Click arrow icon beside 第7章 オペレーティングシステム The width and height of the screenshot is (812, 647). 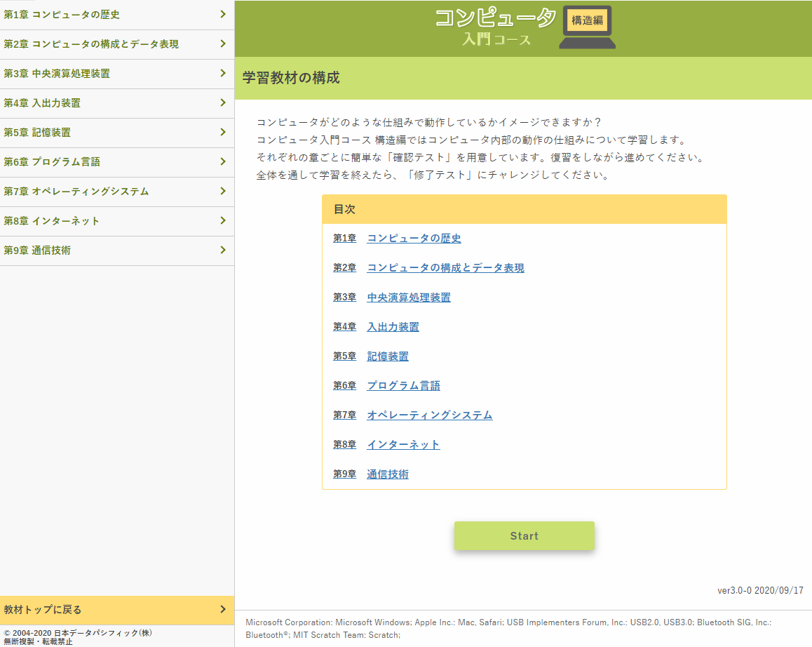click(x=222, y=191)
